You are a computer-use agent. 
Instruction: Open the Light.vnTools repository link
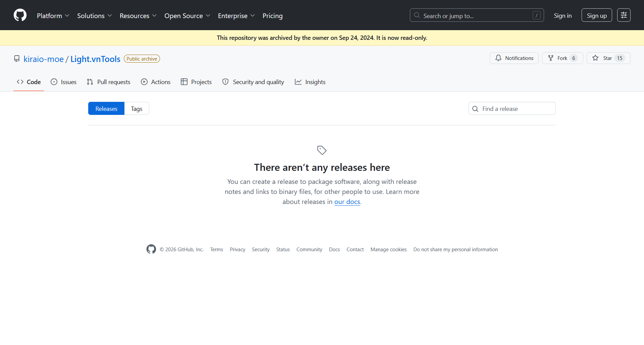pyautogui.click(x=95, y=59)
